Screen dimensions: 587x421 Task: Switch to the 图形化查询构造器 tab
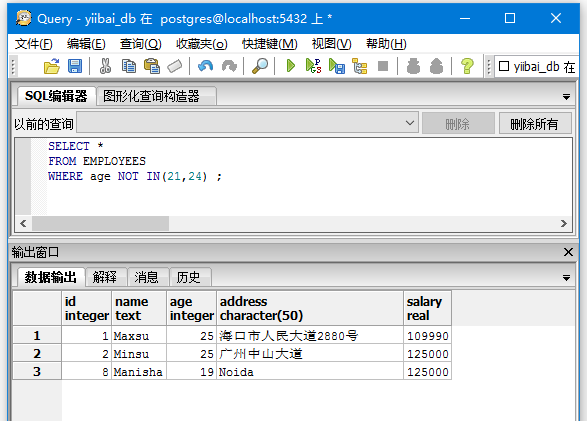[151, 96]
